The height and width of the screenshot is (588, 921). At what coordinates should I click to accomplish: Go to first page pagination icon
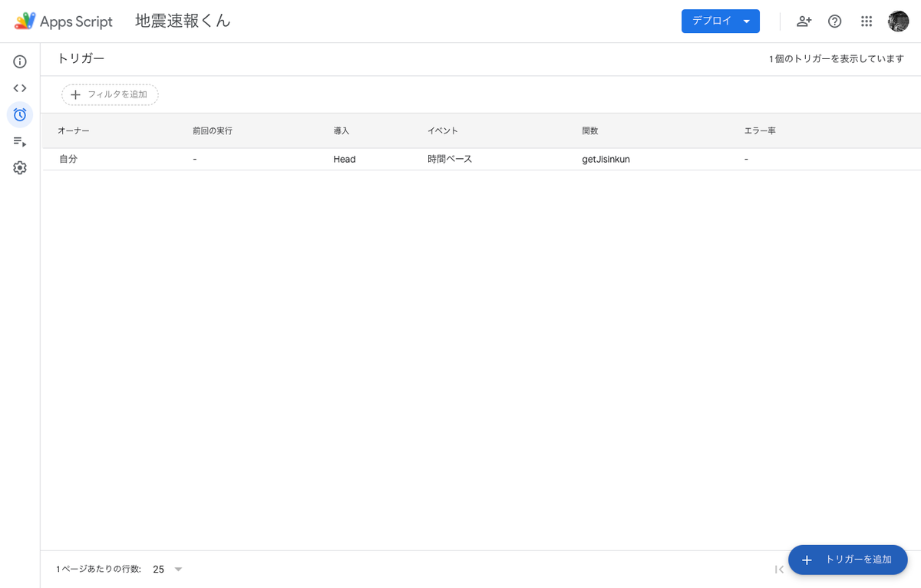(x=779, y=570)
